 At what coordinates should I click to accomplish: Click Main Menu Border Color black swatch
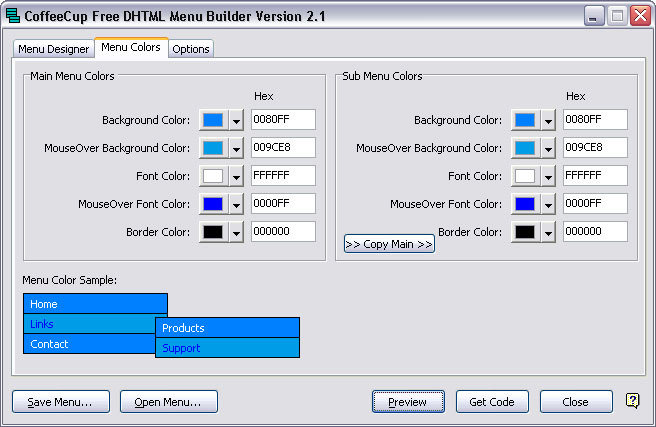coord(213,232)
